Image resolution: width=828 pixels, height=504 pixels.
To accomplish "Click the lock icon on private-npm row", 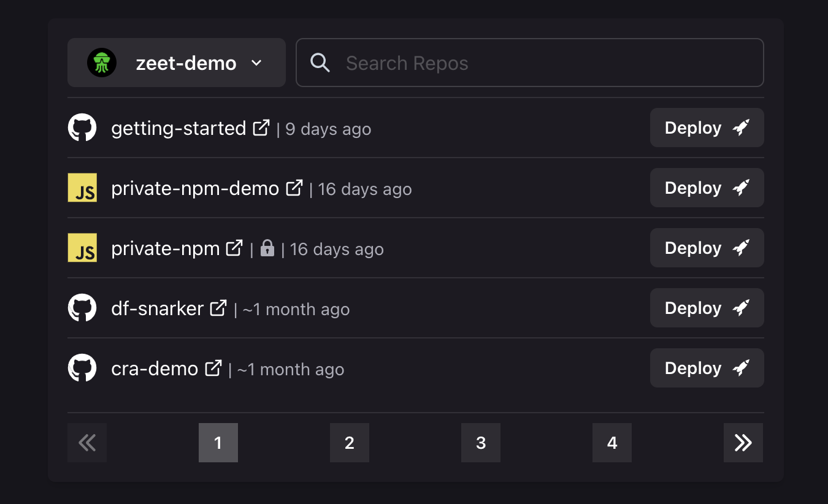I will coord(267,248).
